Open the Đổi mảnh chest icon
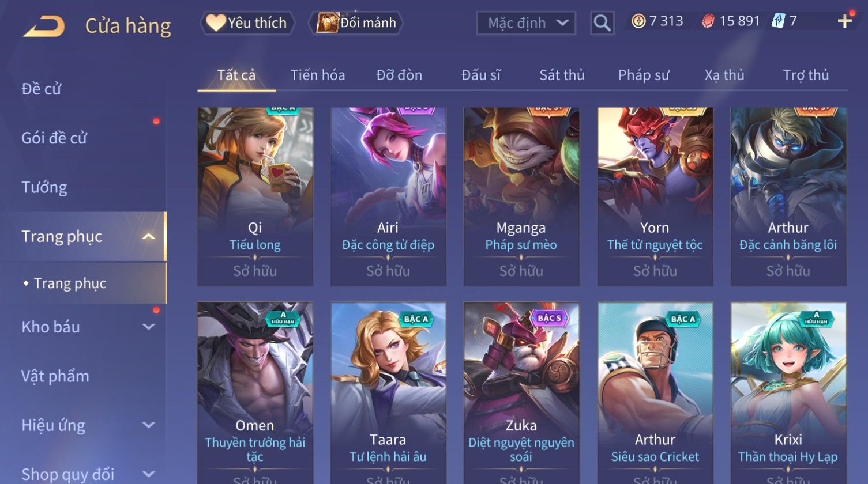Image resolution: width=868 pixels, height=484 pixels. pos(327,22)
